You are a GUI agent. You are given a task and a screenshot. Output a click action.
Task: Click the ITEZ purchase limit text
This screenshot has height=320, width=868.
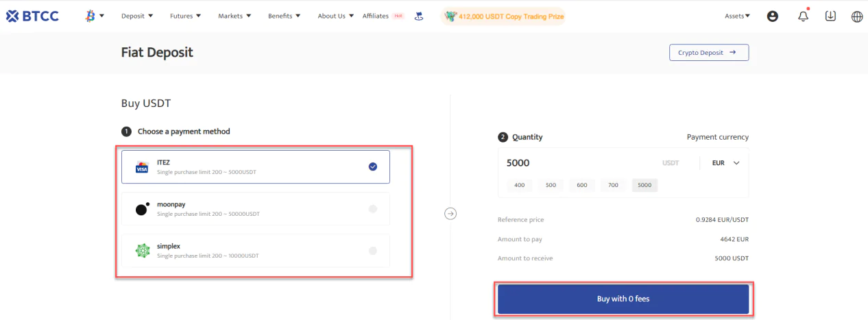click(x=206, y=172)
